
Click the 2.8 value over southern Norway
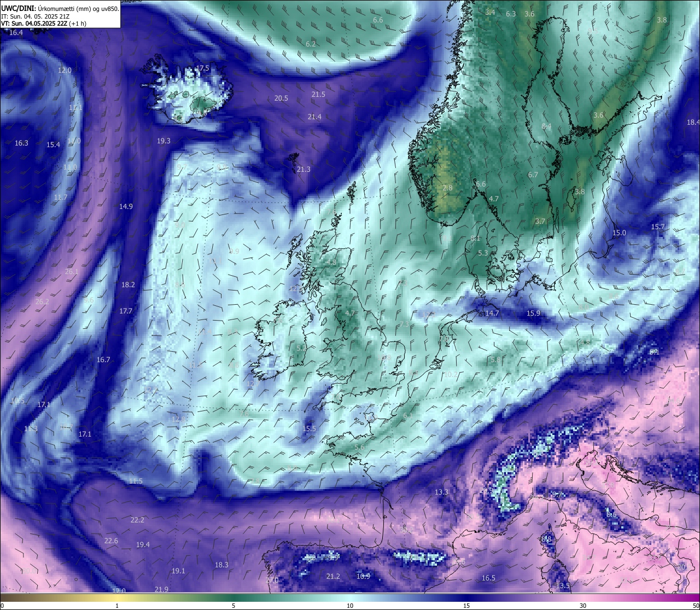pos(447,188)
